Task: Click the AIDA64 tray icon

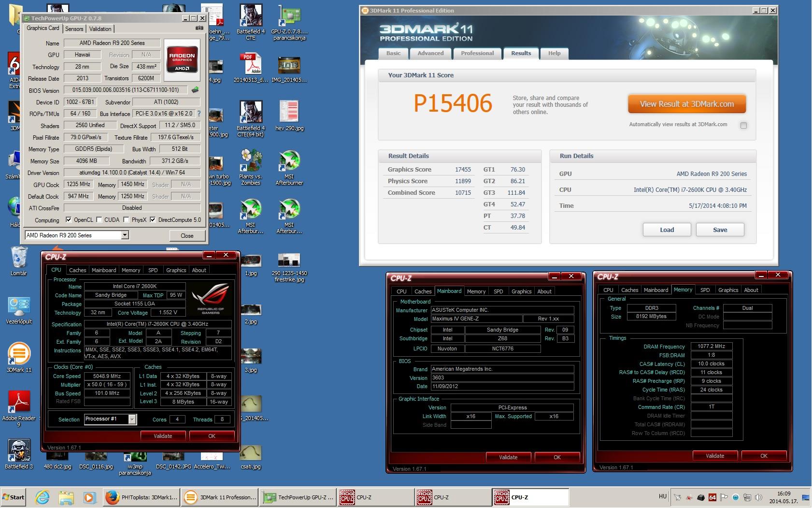Action: click(x=712, y=497)
